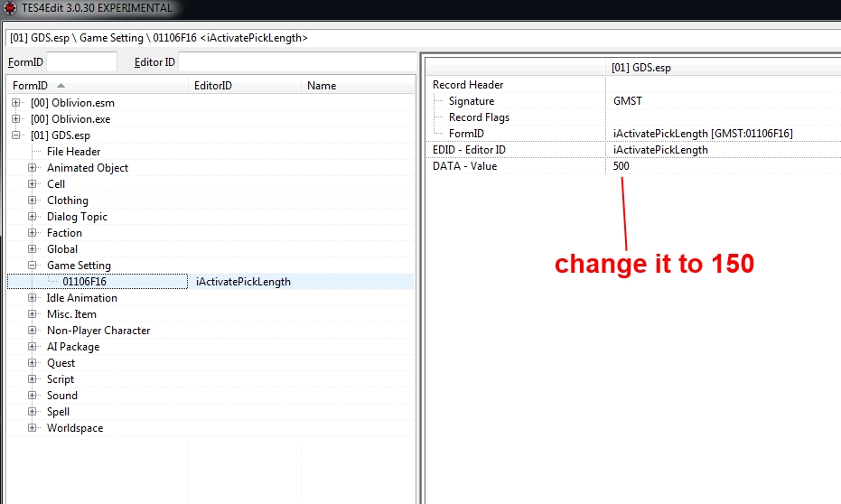Viewport: 841px width, 504px height.
Task: Collapse the GDS.esp tree node
Action: 16,135
